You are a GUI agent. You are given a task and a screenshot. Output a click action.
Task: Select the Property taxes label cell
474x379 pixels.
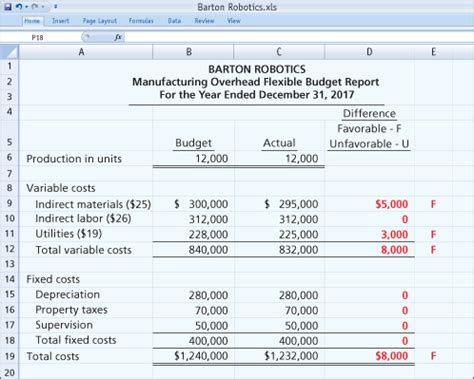tap(71, 310)
